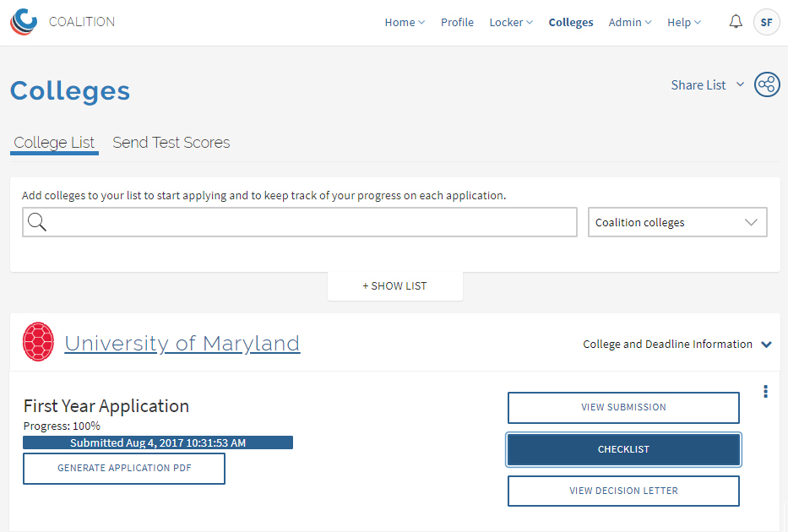
Task: Click the circular share list icon
Action: (x=767, y=84)
